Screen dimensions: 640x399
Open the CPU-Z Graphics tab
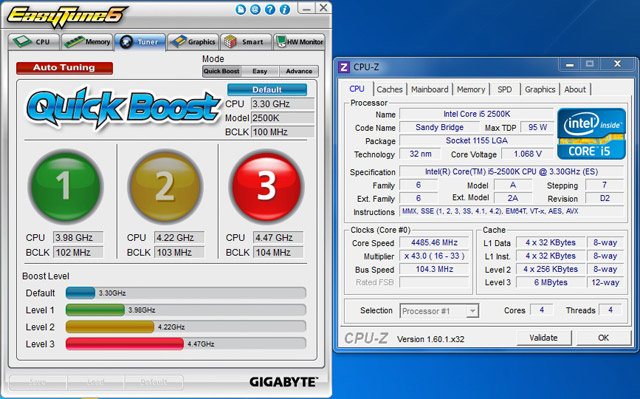pos(540,89)
